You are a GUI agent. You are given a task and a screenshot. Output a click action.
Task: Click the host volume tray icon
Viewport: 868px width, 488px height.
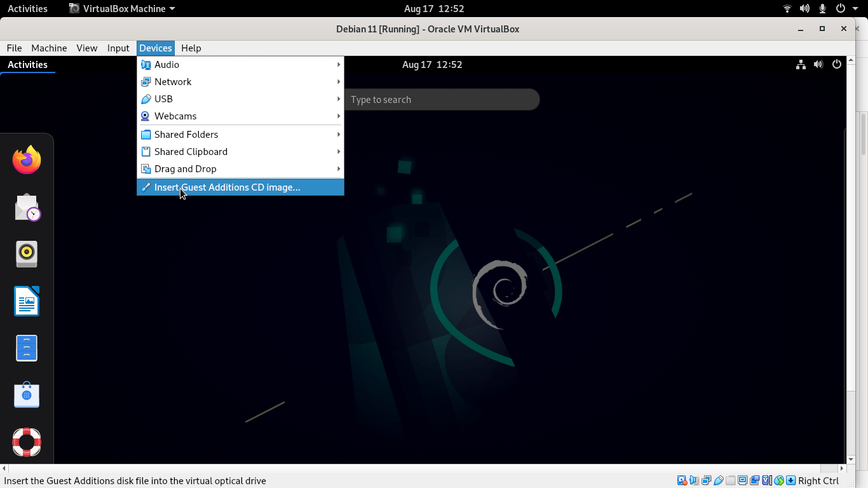804,8
